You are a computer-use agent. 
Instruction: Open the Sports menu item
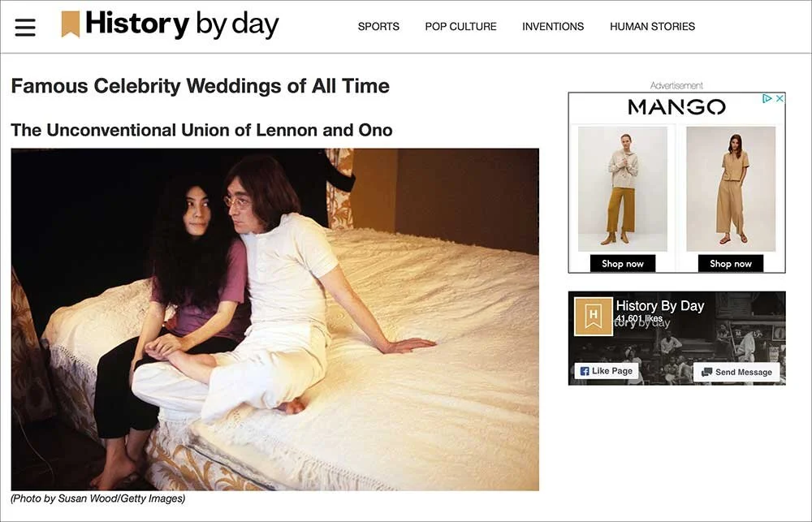click(378, 27)
